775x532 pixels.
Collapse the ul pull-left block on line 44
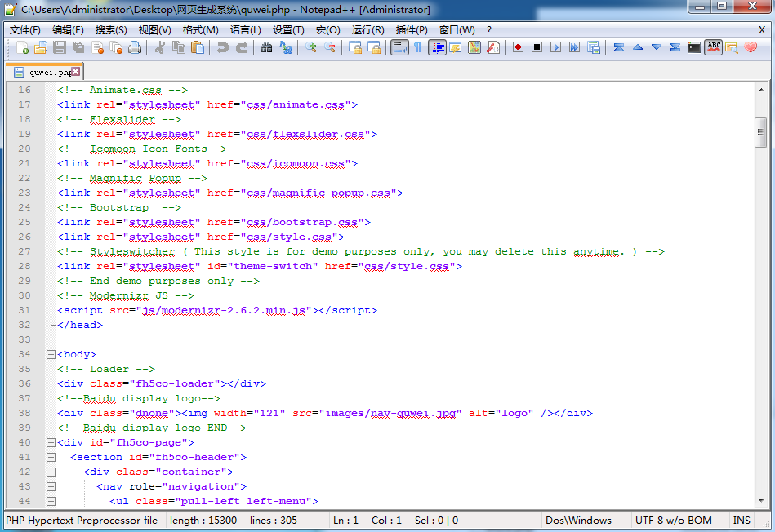51,501
